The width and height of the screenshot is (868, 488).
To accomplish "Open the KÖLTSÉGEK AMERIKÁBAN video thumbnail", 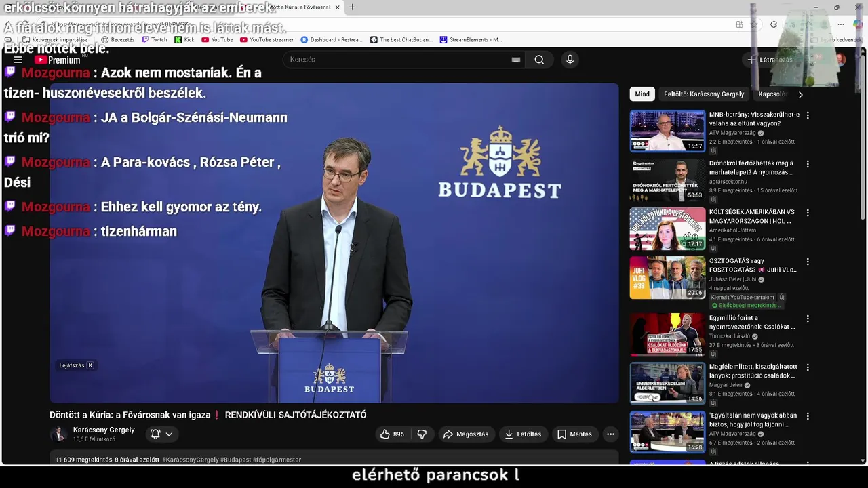I will [667, 228].
